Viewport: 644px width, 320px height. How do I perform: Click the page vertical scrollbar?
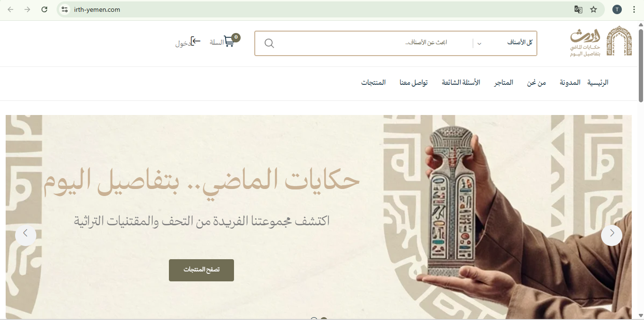pyautogui.click(x=641, y=170)
